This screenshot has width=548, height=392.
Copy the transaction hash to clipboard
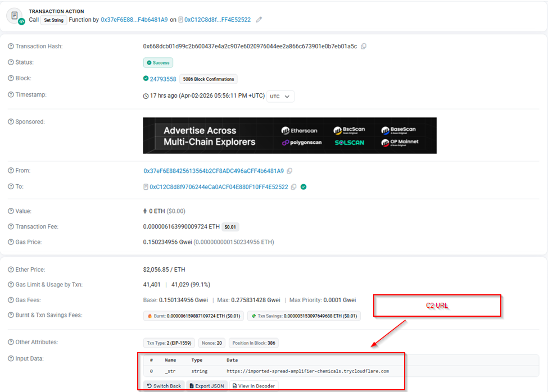364,47
